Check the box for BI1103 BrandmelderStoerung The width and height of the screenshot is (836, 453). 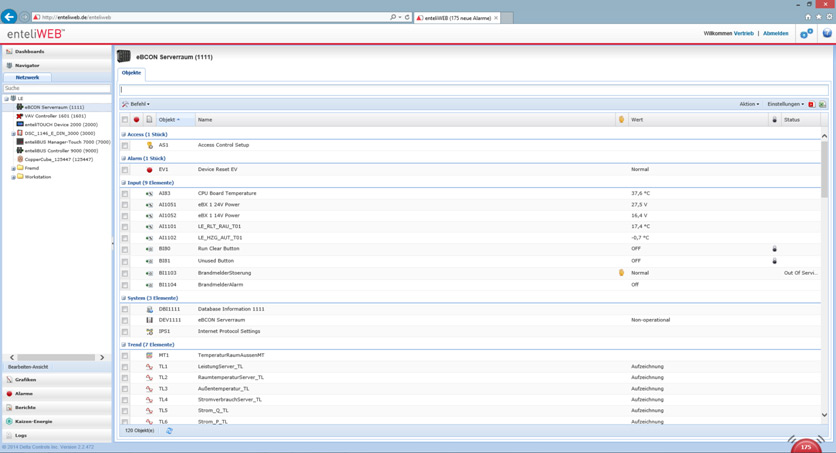click(125, 273)
